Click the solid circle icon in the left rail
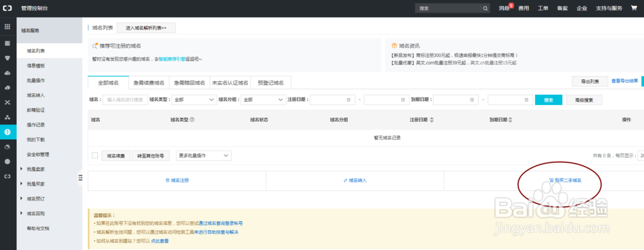 (7, 162)
